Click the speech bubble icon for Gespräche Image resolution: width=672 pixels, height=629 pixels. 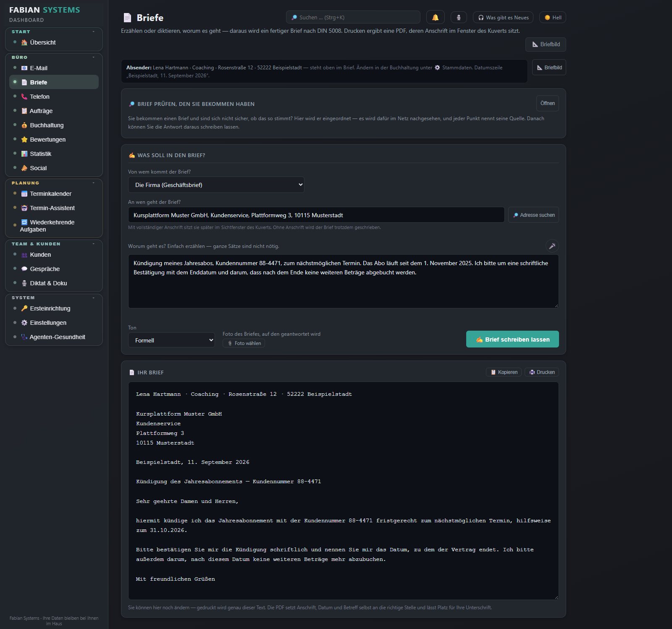click(24, 269)
